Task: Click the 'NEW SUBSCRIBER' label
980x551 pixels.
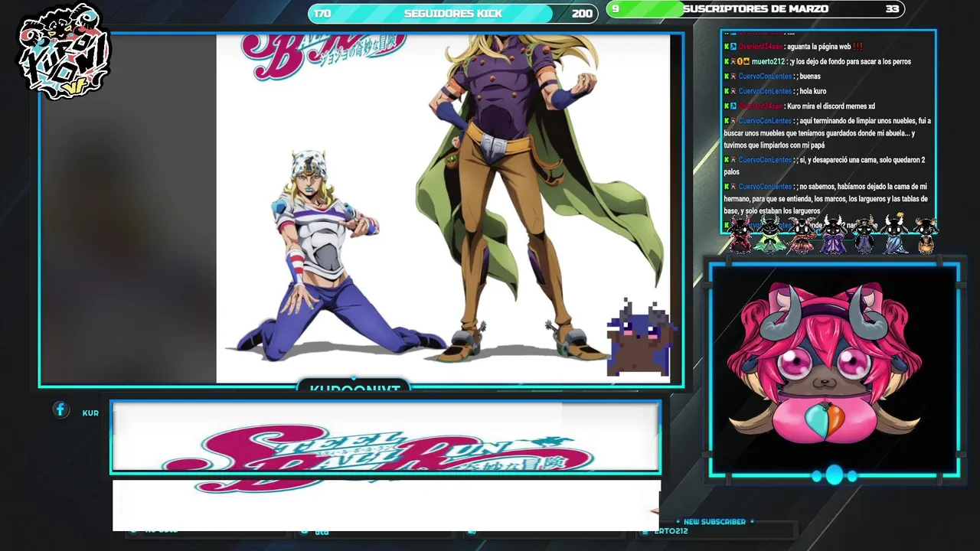Action: (714, 522)
